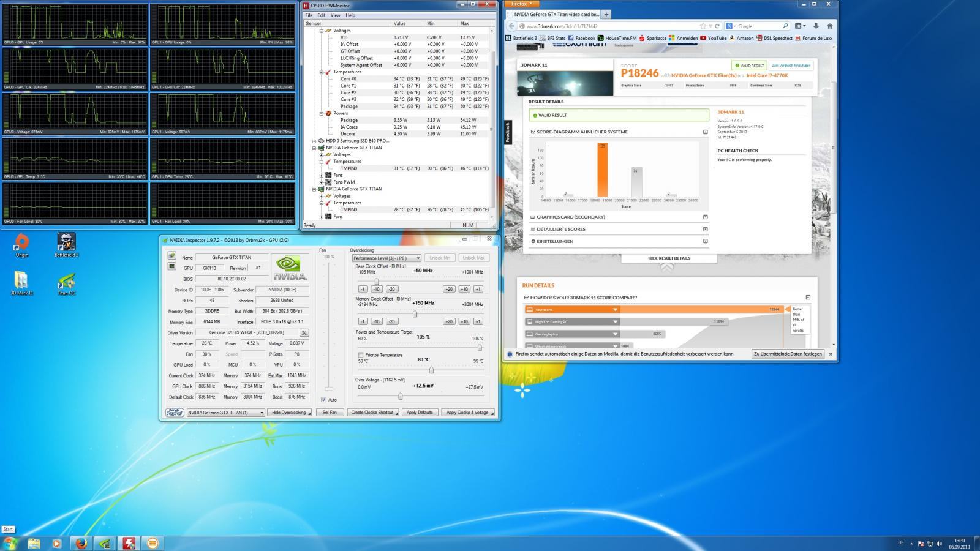The width and height of the screenshot is (980, 551).
Task: Click the reload icon in the address bar
Action: coord(717,26)
